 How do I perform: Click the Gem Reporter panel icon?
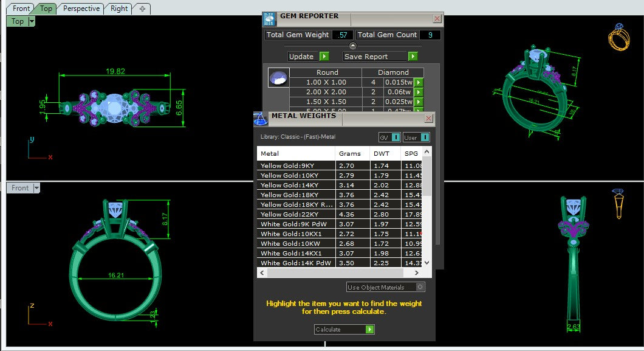point(269,19)
